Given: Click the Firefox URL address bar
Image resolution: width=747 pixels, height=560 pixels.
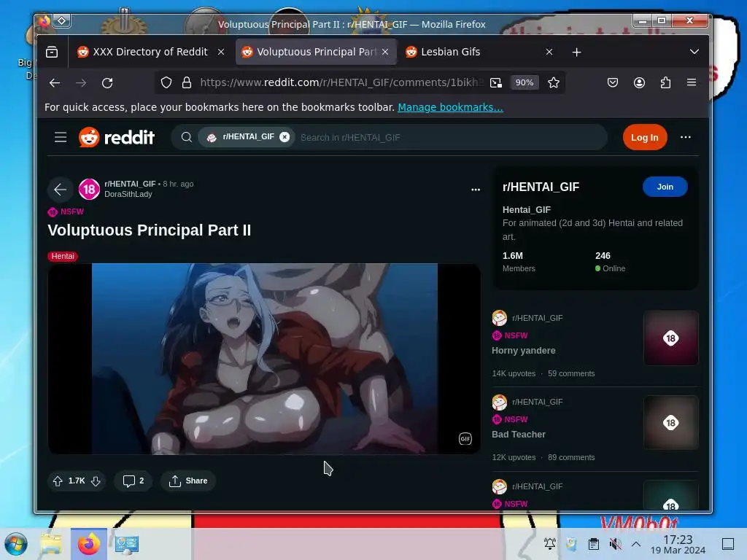Looking at the screenshot, I should pos(341,83).
